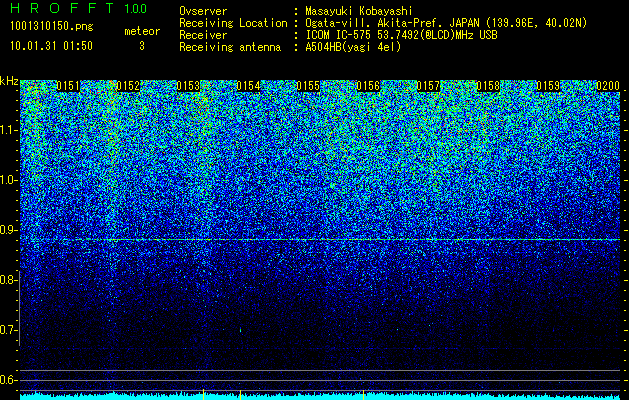
Task: Click the 1.1 kHz axis label
Action: [x=8, y=130]
